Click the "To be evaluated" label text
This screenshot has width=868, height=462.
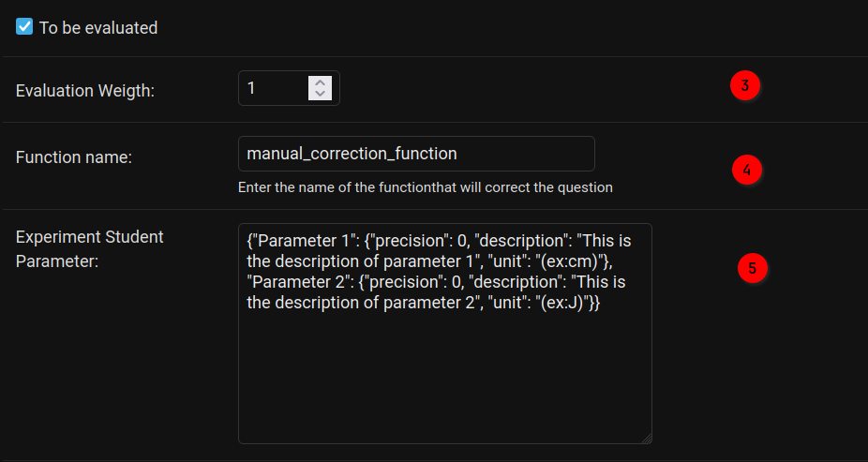click(98, 28)
